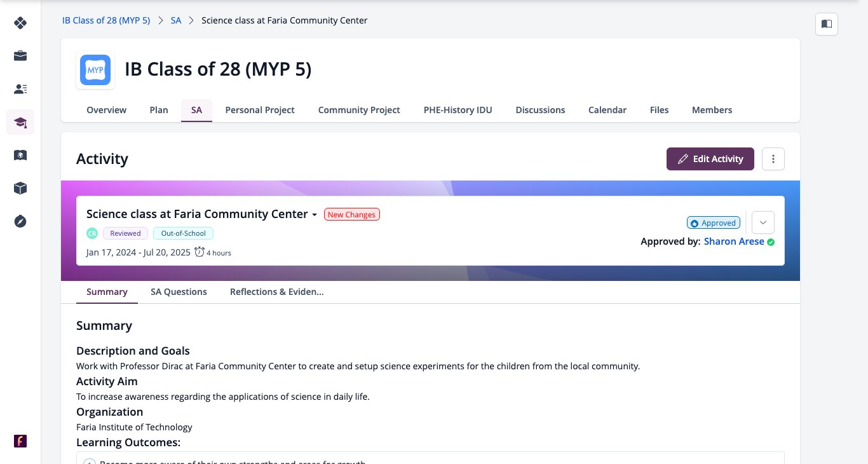Open the briefcase icon in sidebar
This screenshot has width=868, height=464.
[20, 56]
